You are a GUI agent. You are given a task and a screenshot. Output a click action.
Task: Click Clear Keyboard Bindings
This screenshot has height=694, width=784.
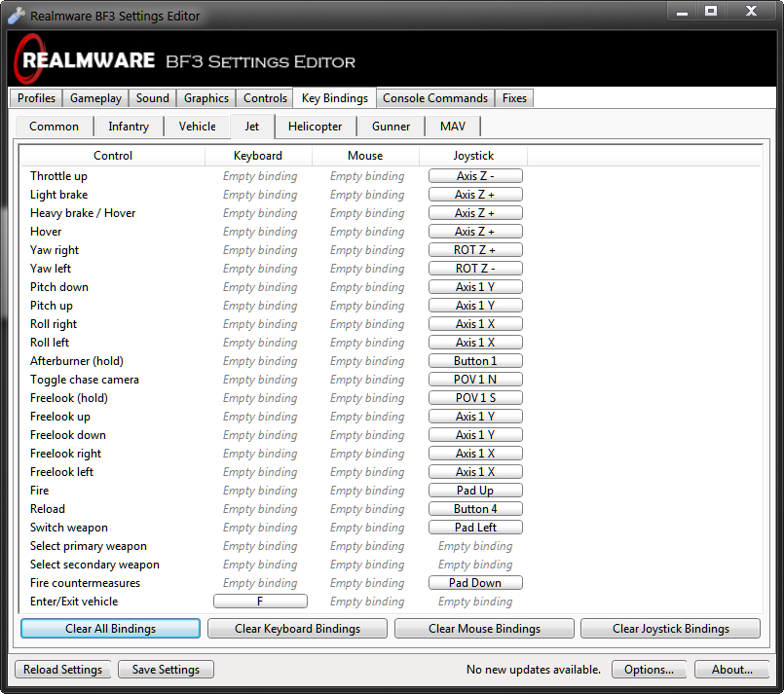point(297,629)
